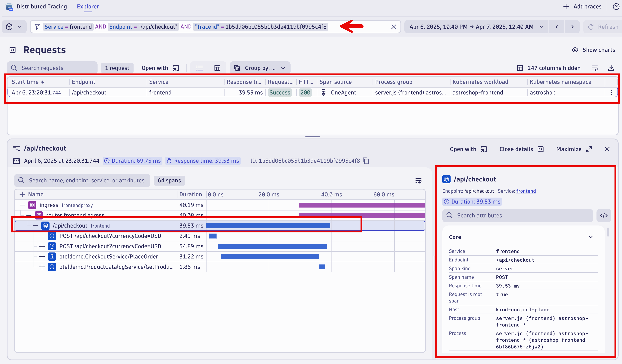Screen dimensions: 622x364
Task: Open the Distributed Tracing app icon
Action: (9, 7)
